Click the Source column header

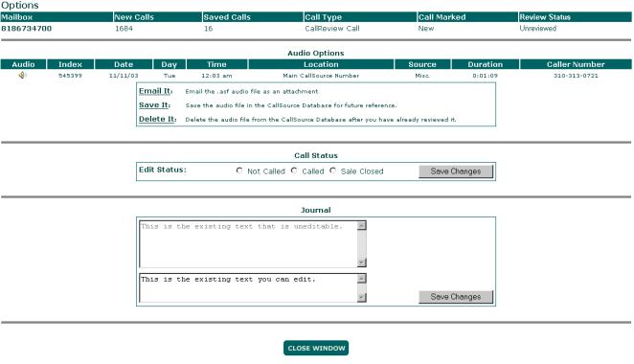[422, 64]
